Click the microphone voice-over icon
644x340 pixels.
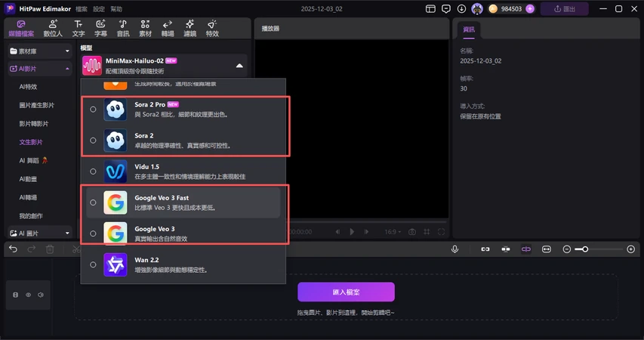point(455,249)
